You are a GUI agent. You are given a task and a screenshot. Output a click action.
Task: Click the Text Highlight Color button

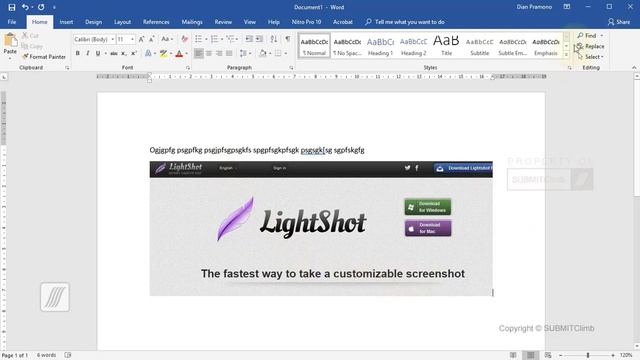163,53
